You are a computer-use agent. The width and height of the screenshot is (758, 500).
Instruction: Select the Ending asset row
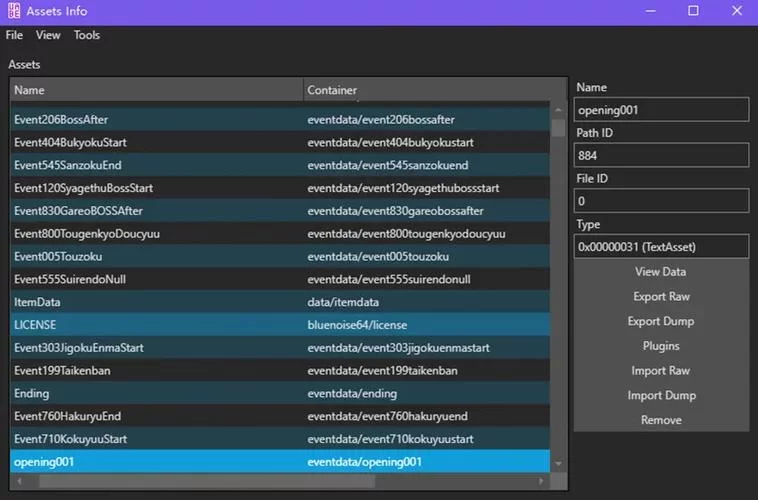click(280, 394)
